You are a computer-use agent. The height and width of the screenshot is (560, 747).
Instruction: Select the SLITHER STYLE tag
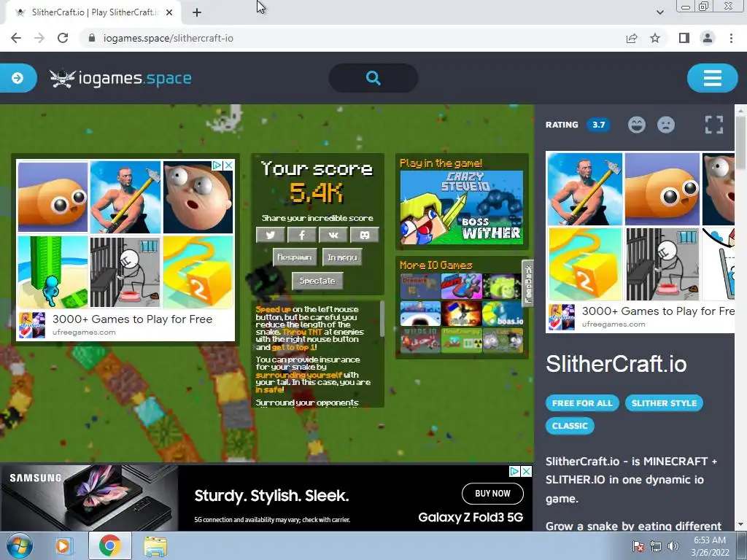pos(664,402)
